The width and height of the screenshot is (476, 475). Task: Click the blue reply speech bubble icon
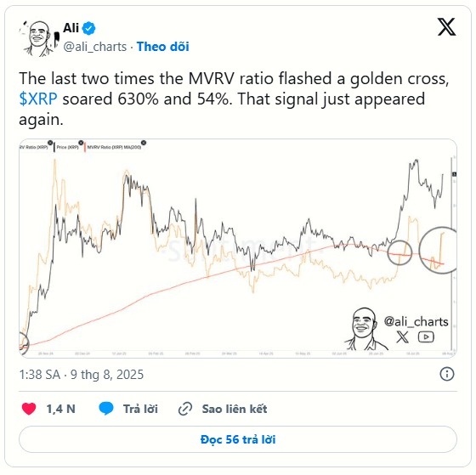point(106,409)
